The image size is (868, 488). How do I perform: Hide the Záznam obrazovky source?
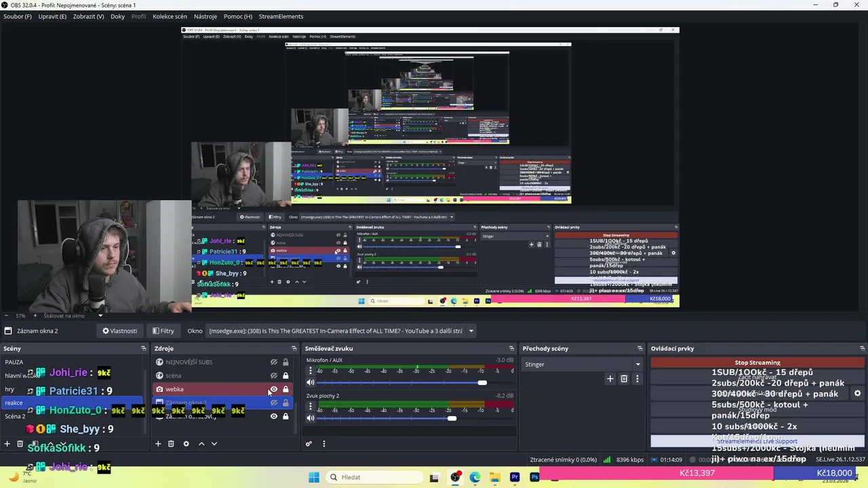click(x=274, y=416)
